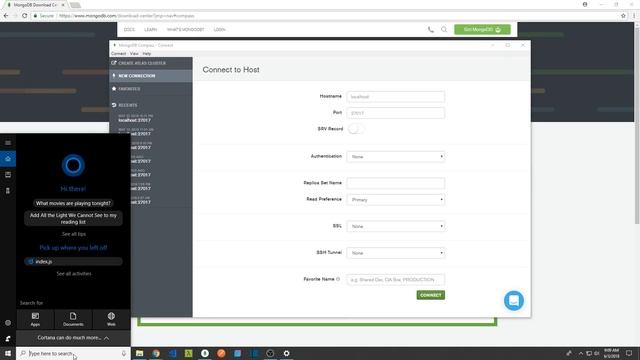Open WHAT'S MONGODB link on site
The width and height of the screenshot is (640, 360).
pyautogui.click(x=185, y=29)
